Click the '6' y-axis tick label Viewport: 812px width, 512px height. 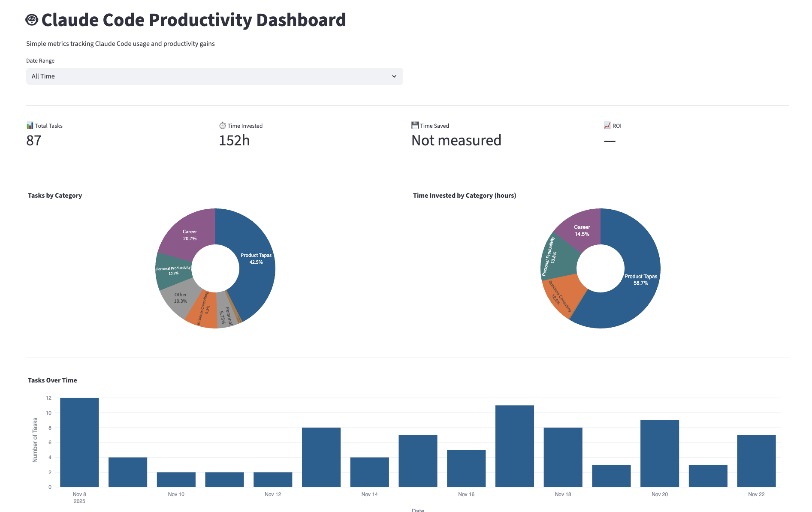coord(50,443)
